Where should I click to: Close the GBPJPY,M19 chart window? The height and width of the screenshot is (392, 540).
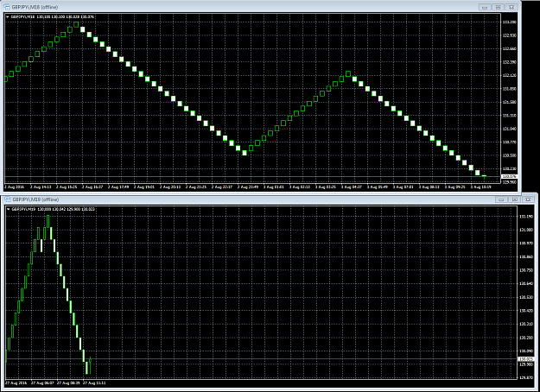click(528, 199)
